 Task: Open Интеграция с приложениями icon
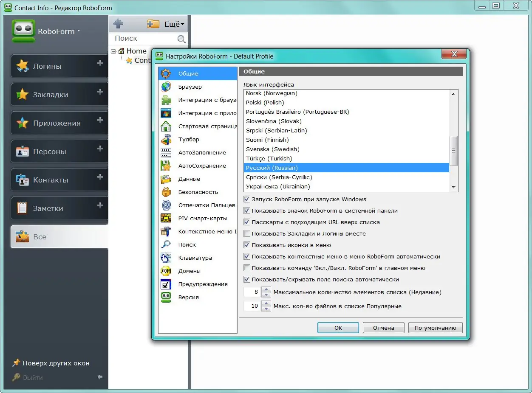coord(166,113)
